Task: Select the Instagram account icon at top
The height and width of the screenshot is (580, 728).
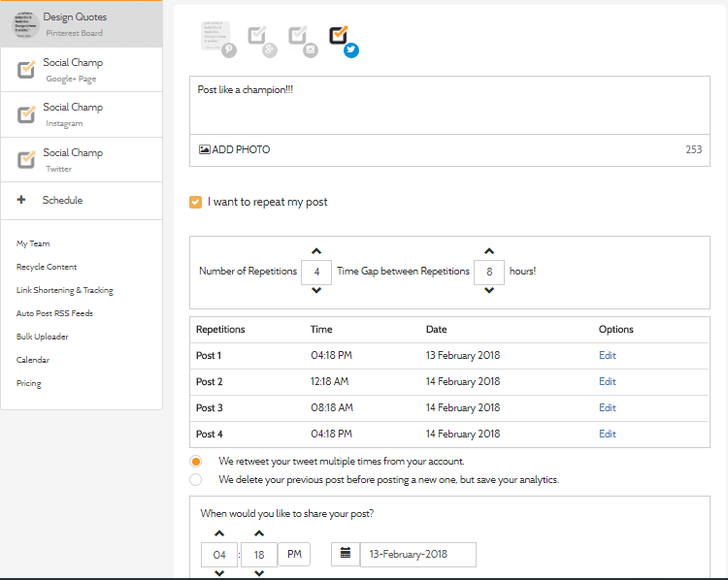Action: [303, 41]
